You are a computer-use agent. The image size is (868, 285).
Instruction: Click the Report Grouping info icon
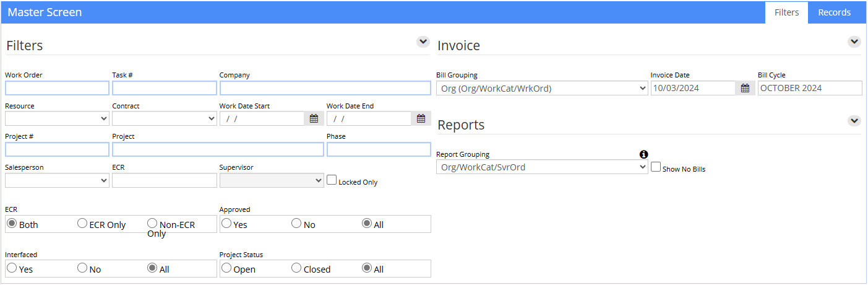tap(643, 154)
